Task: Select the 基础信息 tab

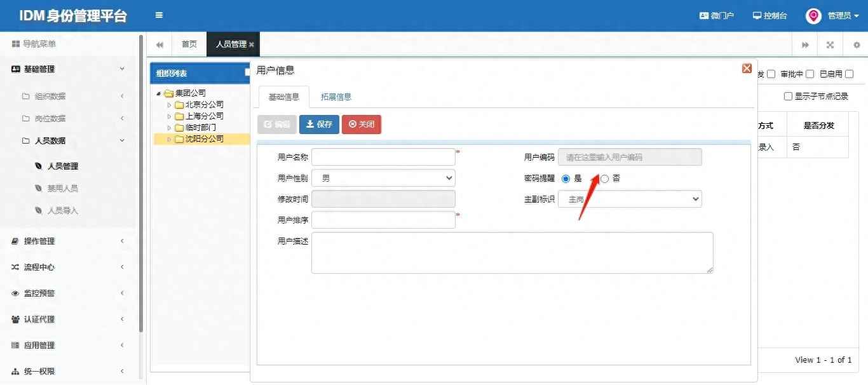Action: tap(284, 97)
